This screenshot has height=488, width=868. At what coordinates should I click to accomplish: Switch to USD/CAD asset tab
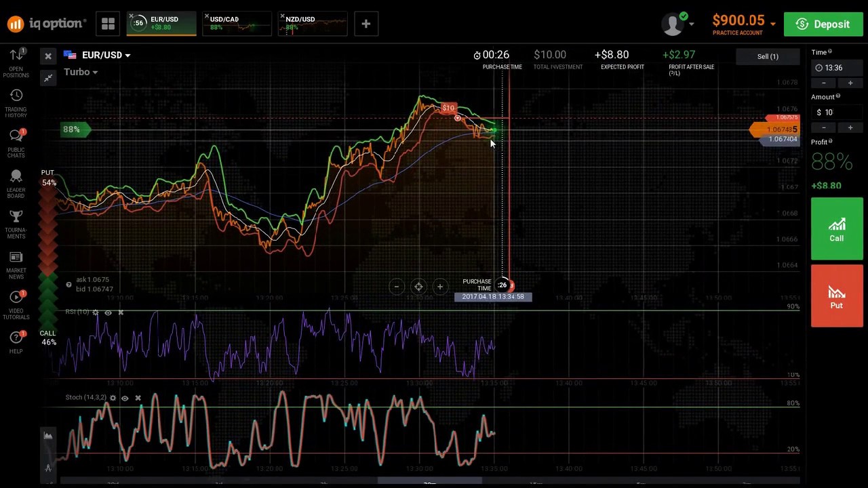pos(237,24)
